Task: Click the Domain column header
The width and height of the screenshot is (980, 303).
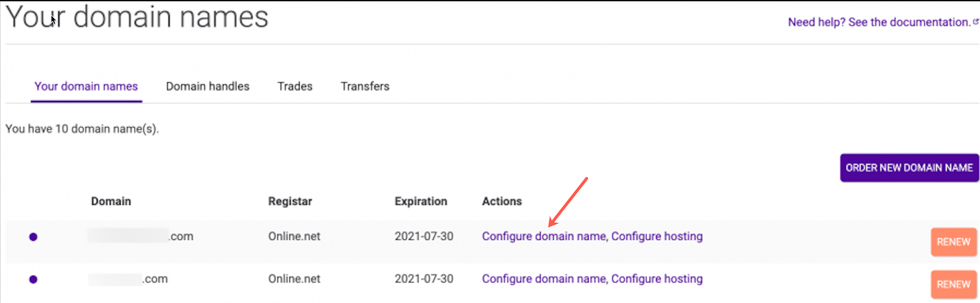Action: pyautogui.click(x=111, y=201)
